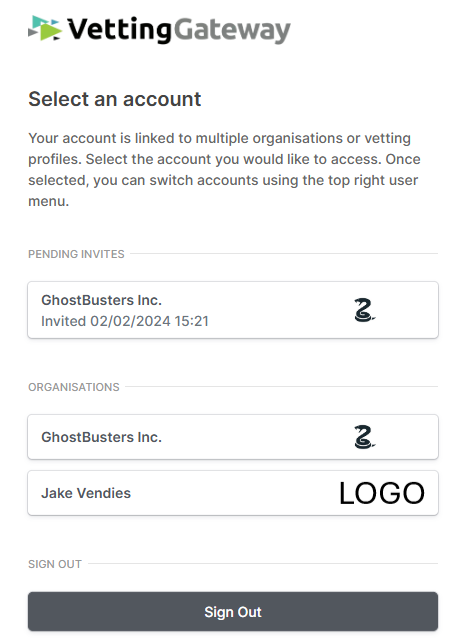Click the VettingGateway arrow logo icon
This screenshot has width=465, height=642.
pyautogui.click(x=45, y=28)
